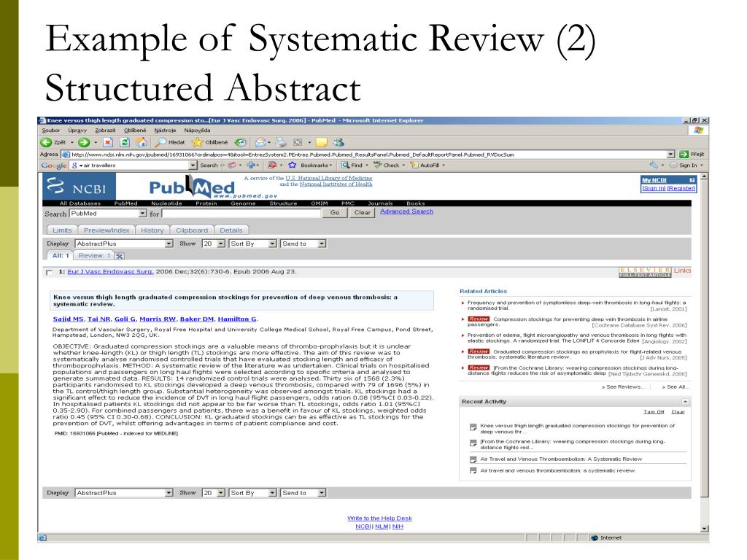
Task: Switch to the History tab
Action: [x=152, y=230]
